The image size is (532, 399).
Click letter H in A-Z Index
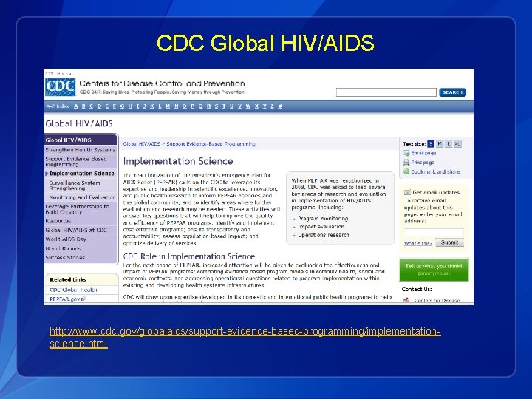click(130, 106)
